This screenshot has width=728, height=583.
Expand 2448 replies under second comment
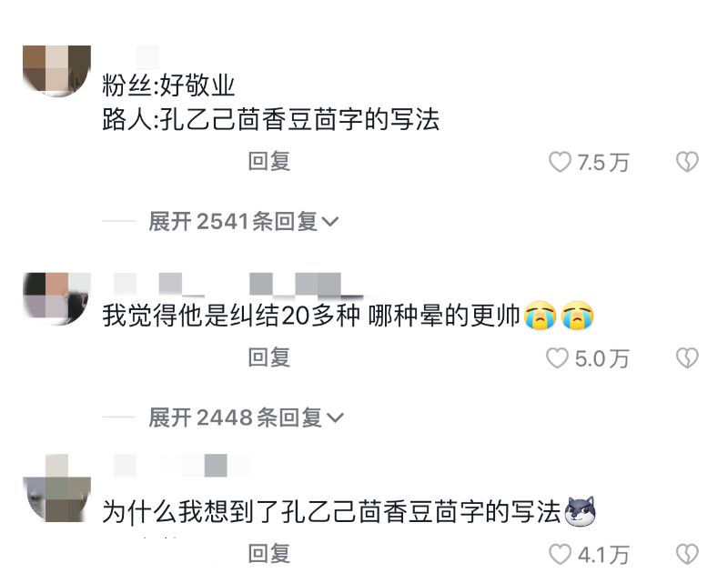(246, 417)
